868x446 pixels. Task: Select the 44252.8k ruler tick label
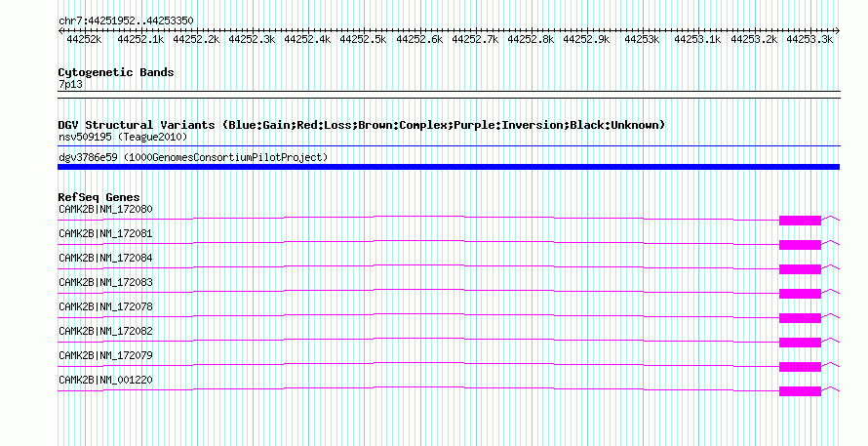pyautogui.click(x=531, y=39)
